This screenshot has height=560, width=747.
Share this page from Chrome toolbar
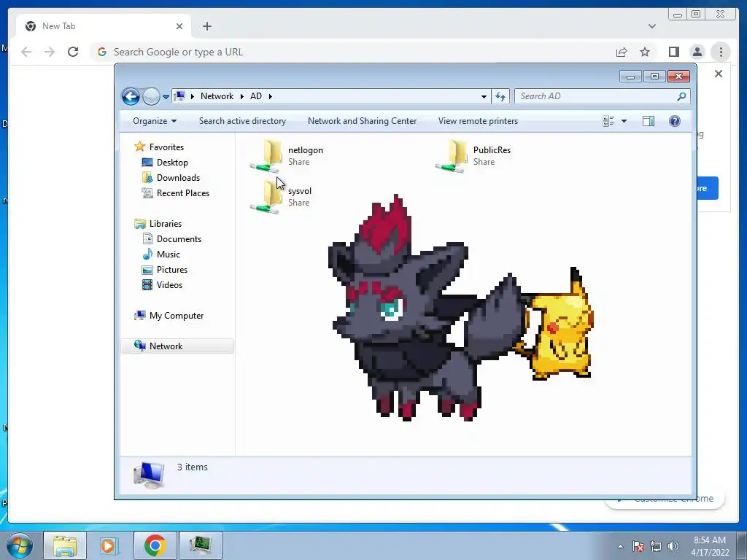coord(622,52)
